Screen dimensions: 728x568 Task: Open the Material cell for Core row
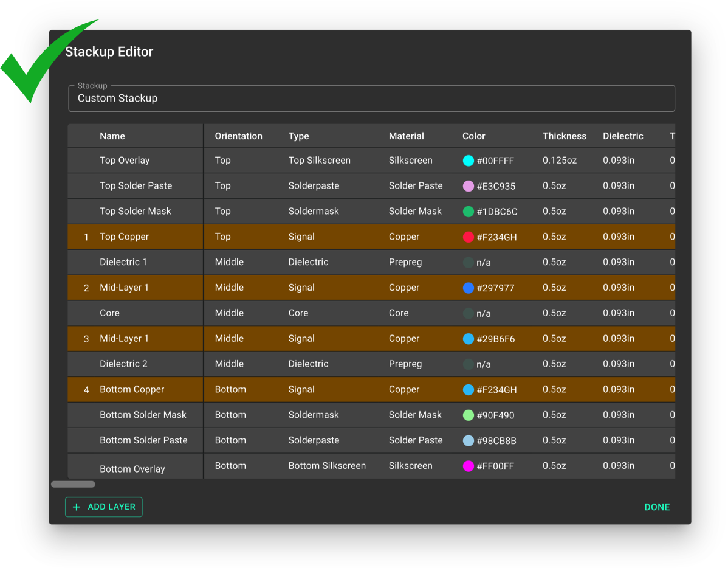pos(399,313)
